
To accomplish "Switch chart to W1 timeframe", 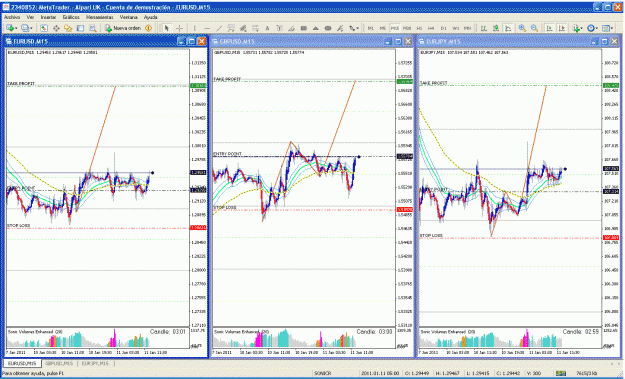I will [456, 28].
